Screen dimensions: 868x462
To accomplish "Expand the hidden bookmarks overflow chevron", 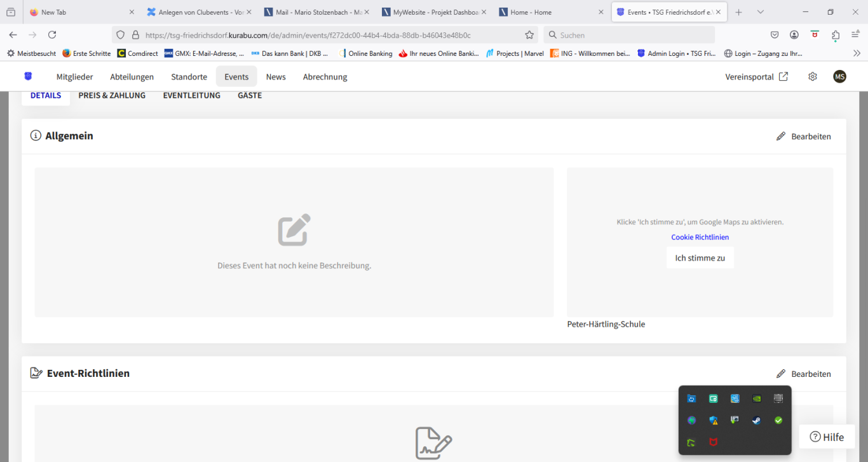I will 856,53.
